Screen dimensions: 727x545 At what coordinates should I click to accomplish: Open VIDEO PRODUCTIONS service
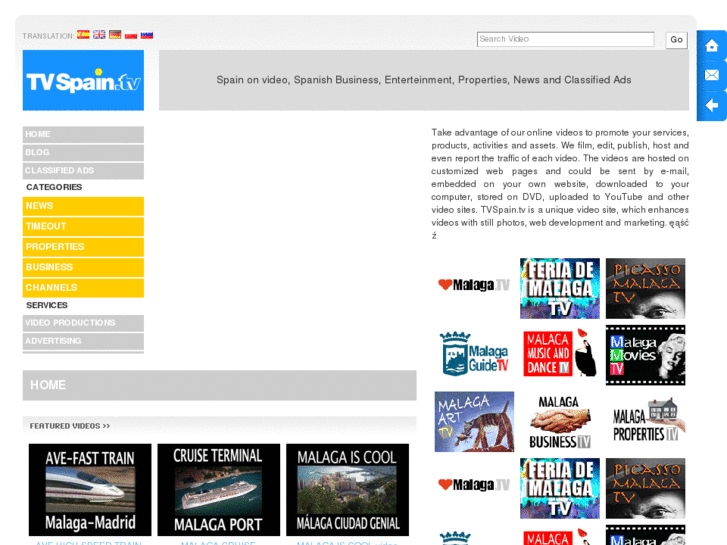point(83,323)
